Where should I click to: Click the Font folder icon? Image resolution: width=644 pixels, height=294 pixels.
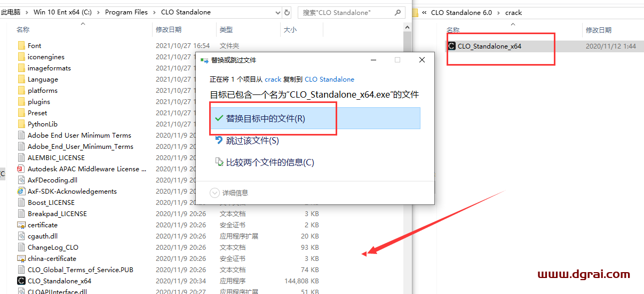click(21, 46)
